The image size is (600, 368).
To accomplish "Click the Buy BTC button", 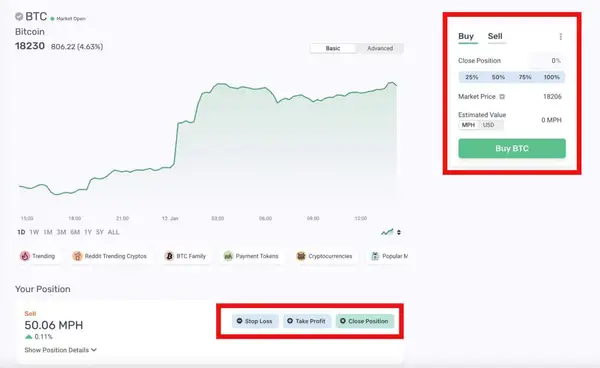I will [x=512, y=148].
